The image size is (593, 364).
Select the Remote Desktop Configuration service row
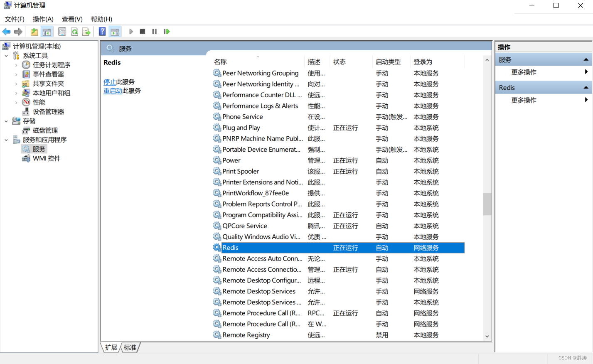point(338,280)
